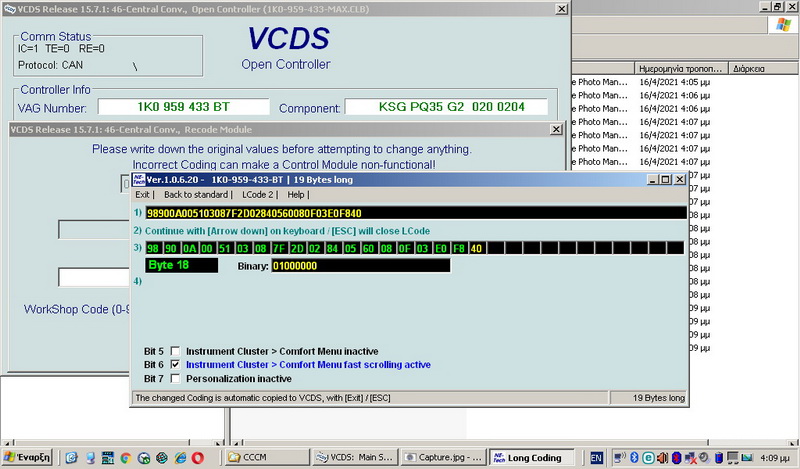Select byte 10 value 84
Image resolution: width=800 pixels, height=469 pixels.
point(333,249)
